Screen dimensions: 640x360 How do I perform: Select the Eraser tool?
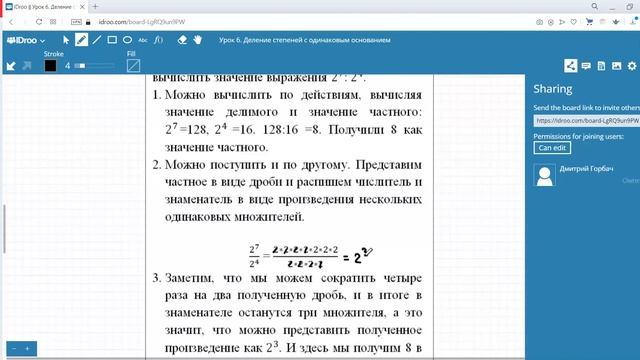[x=182, y=40]
